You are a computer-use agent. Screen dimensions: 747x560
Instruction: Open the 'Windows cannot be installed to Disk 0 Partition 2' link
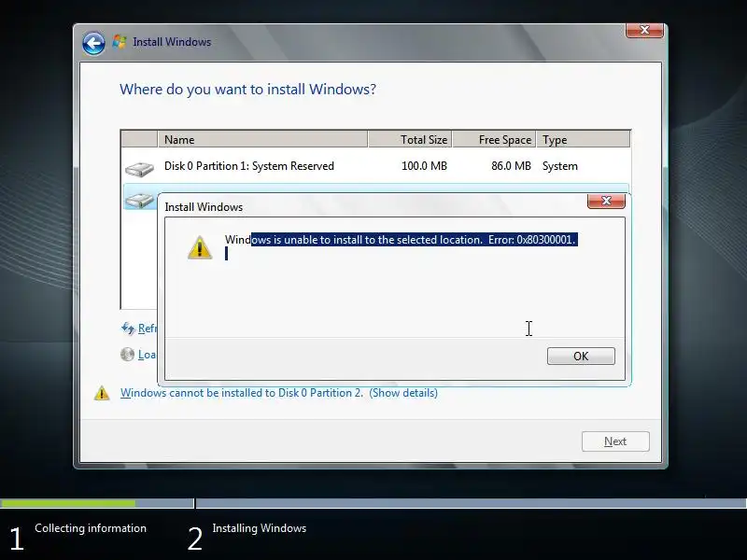tap(278, 393)
